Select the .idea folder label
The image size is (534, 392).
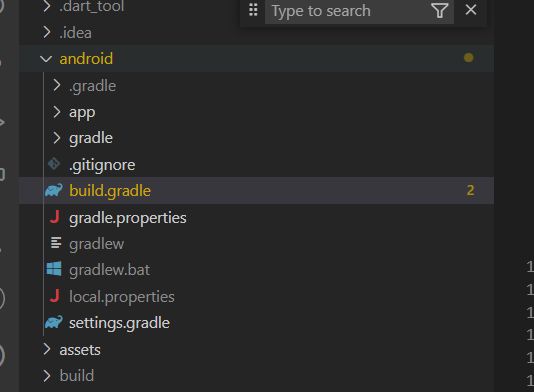click(x=76, y=33)
